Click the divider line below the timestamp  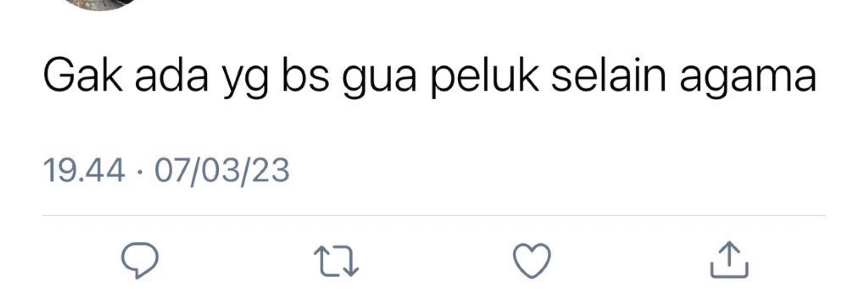point(434,215)
